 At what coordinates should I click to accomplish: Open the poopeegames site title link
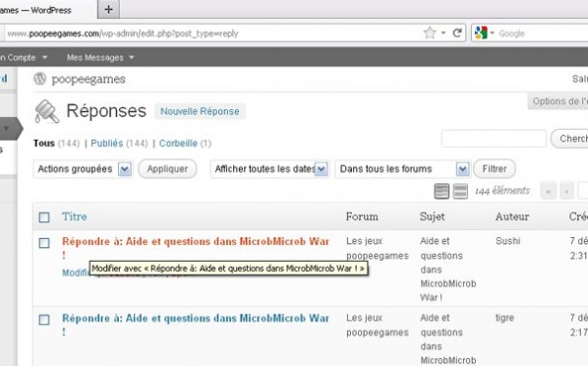(88, 80)
